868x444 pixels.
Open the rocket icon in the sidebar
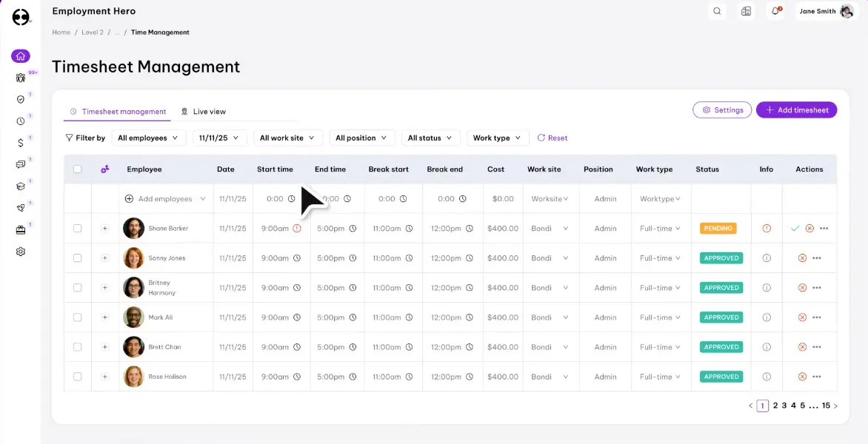(x=20, y=209)
